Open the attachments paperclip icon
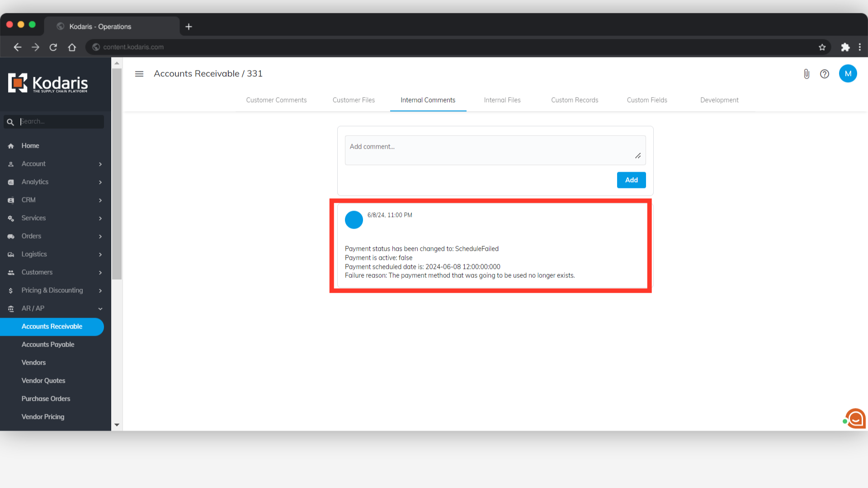Screen dimensions: 868x488 [x=807, y=74]
